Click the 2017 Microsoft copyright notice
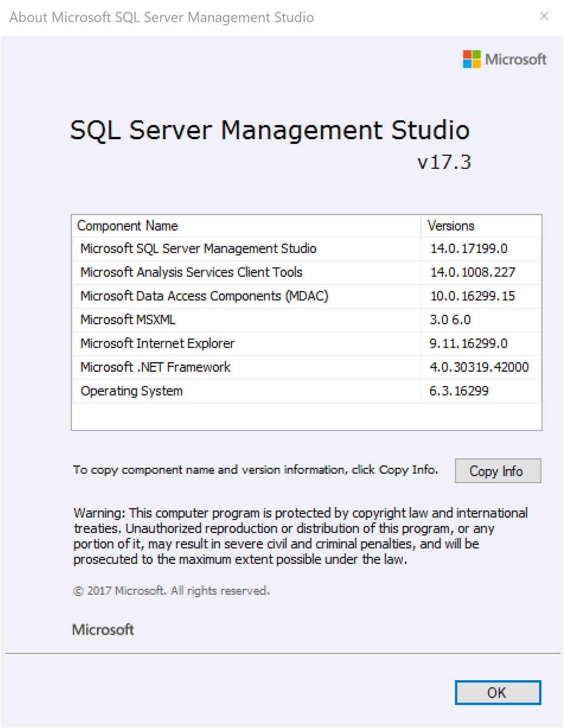This screenshot has width=564, height=728. pyautogui.click(x=171, y=591)
